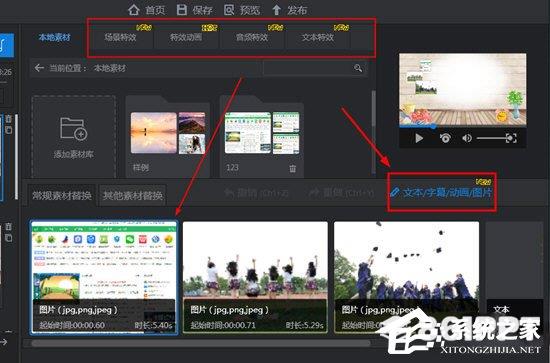Click the 发布 publish arrow icon

pyautogui.click(x=276, y=10)
